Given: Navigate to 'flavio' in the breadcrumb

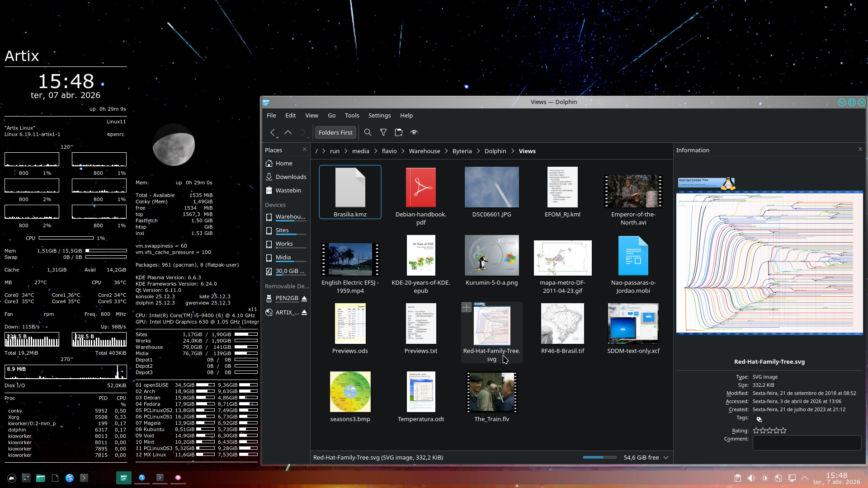Looking at the screenshot, I should pyautogui.click(x=389, y=151).
